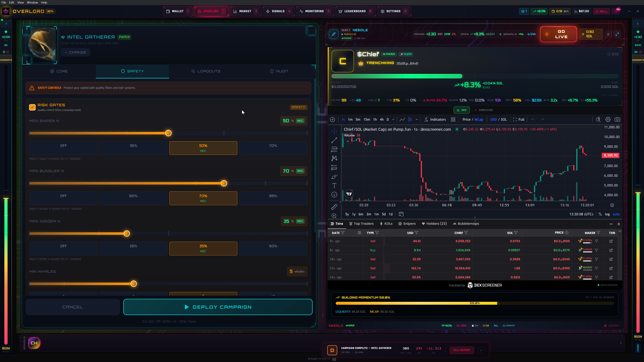Select the crosshair tool on the chart toolbar
The height and width of the screenshot is (362, 644).
click(334, 131)
